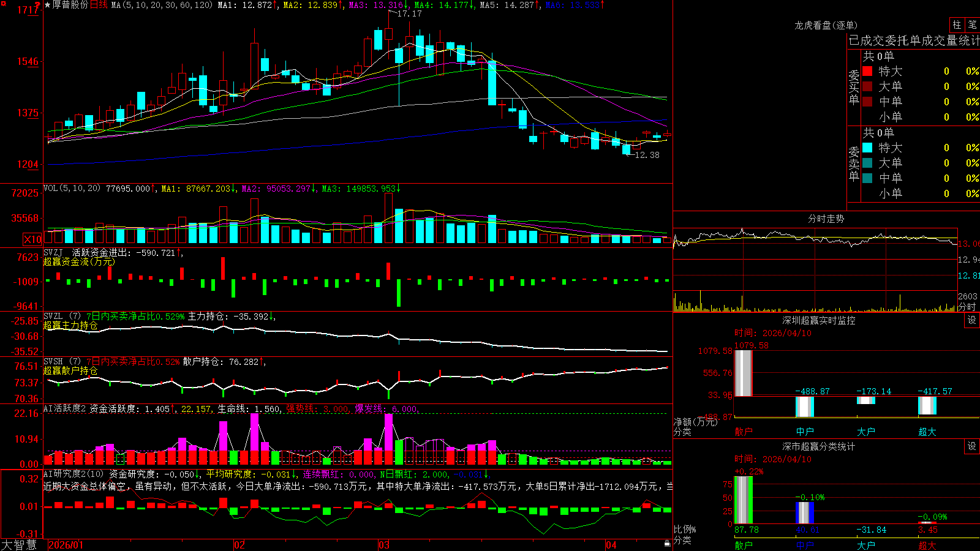The image size is (980, 551).
Task: Click the 1079.58 value above the 散户 bar
Action: 751,345
